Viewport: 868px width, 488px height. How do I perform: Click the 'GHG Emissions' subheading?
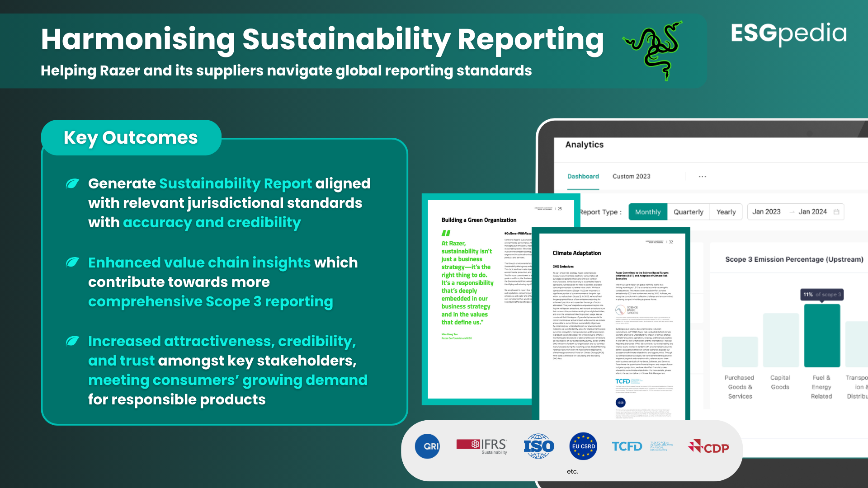pos(563,267)
